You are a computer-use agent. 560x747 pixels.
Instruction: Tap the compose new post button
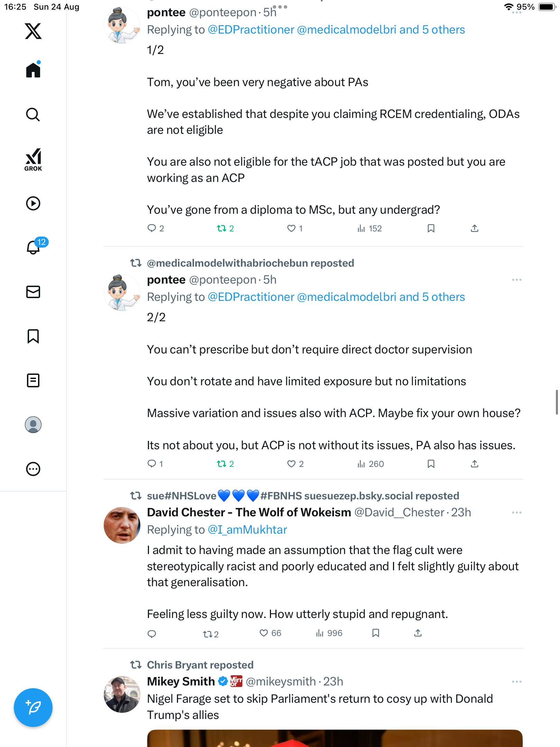[x=33, y=708]
